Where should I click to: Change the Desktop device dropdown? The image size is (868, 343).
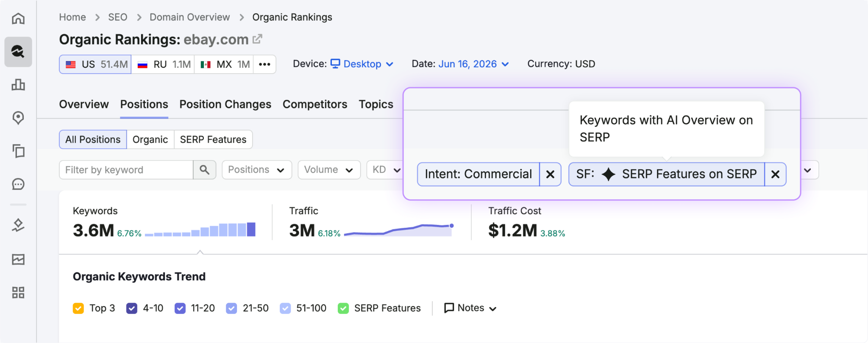tap(362, 64)
